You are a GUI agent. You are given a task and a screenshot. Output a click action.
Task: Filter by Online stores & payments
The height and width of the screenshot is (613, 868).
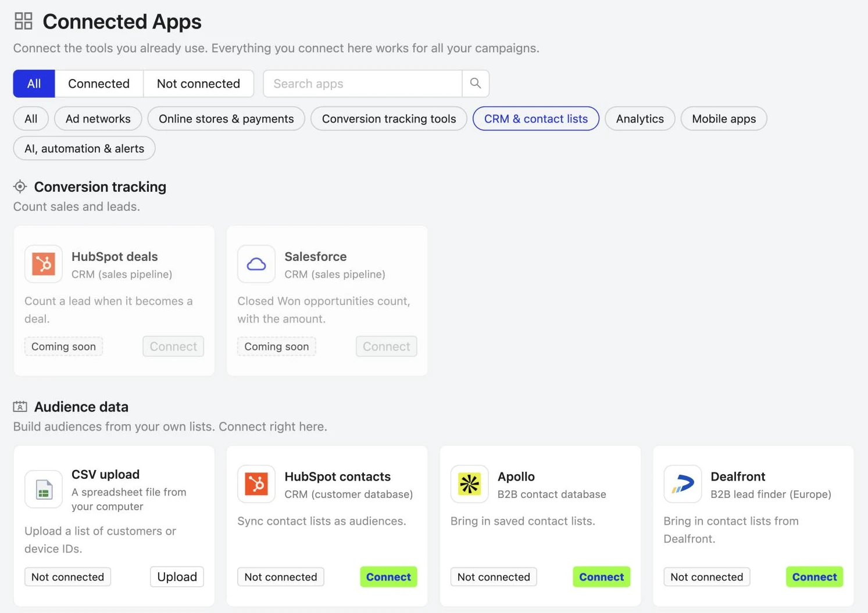(226, 119)
